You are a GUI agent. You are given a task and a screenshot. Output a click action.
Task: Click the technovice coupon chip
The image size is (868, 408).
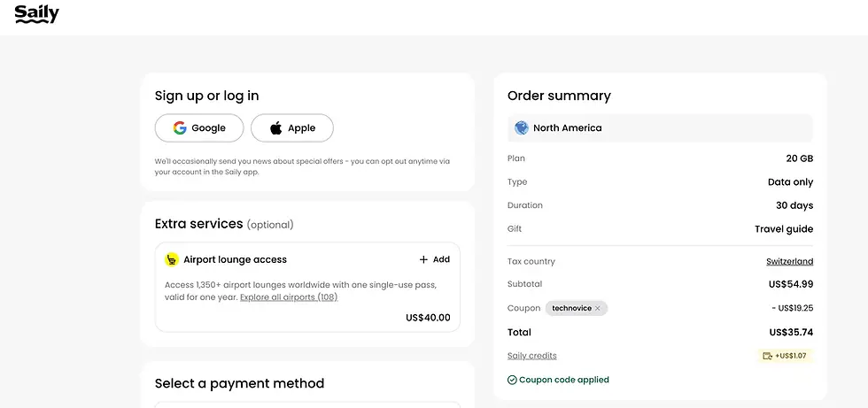click(x=577, y=309)
